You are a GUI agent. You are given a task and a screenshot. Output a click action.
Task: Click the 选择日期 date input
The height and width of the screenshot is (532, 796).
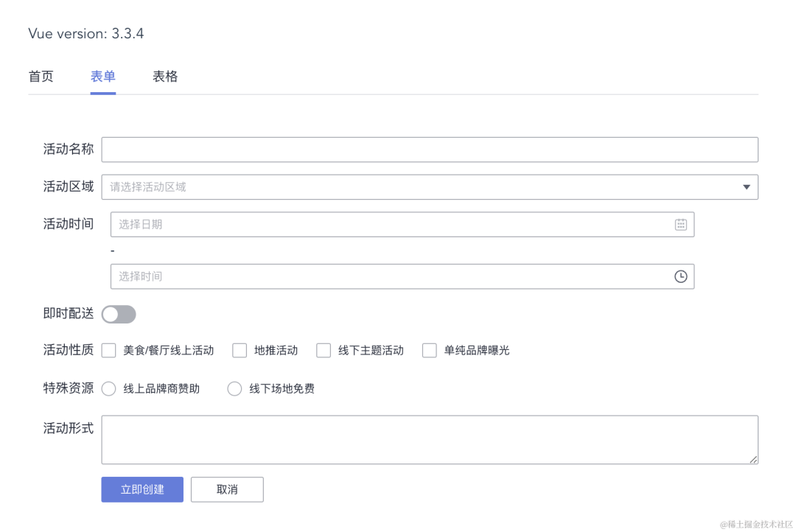pos(402,225)
